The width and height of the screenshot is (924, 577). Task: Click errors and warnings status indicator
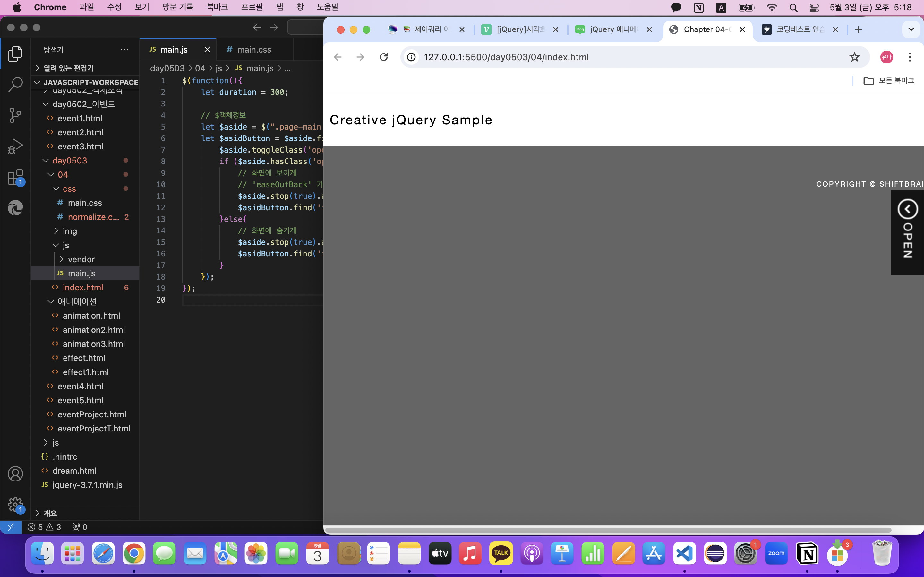tap(44, 527)
